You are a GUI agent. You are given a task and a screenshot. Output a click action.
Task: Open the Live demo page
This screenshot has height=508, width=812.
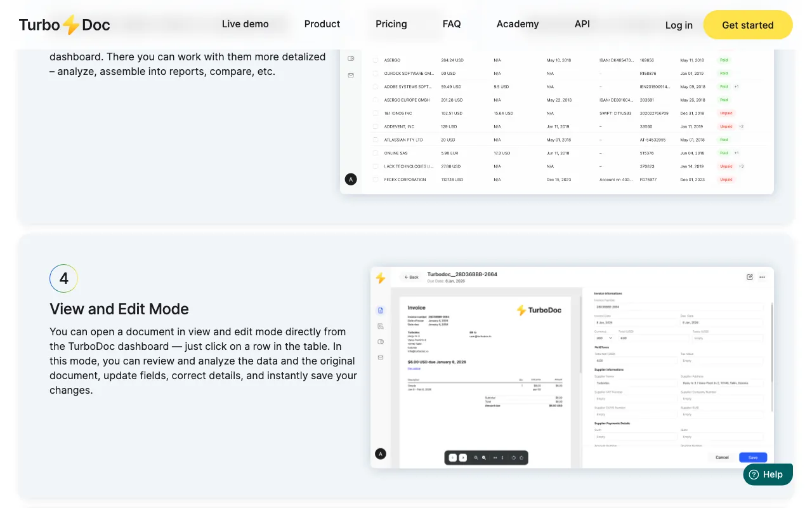click(246, 24)
